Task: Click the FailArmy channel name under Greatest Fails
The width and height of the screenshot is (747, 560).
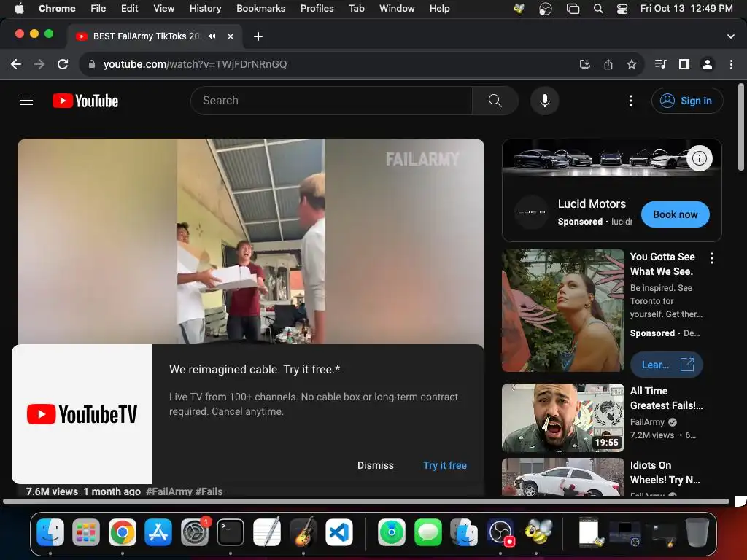Action: [x=647, y=422]
